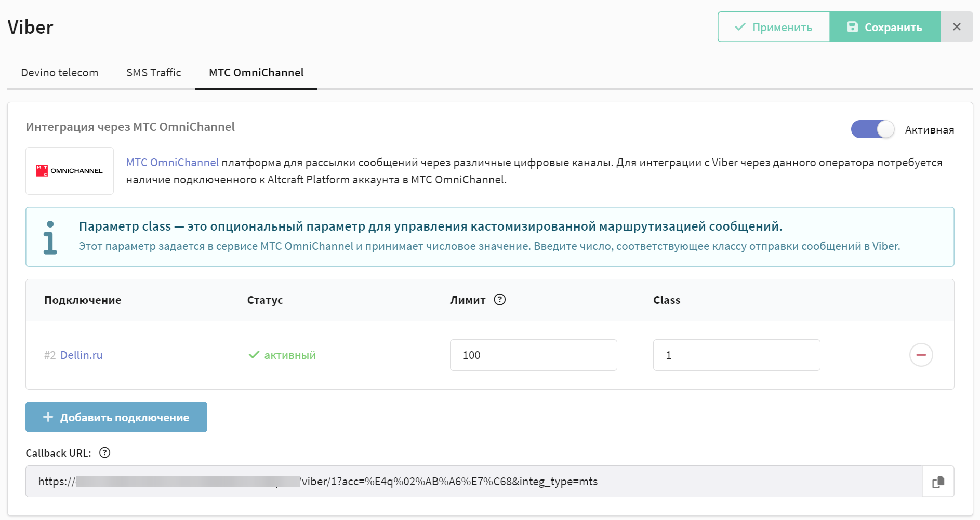This screenshot has width=980, height=520.
Task: Click the Class column header
Action: (x=667, y=300)
